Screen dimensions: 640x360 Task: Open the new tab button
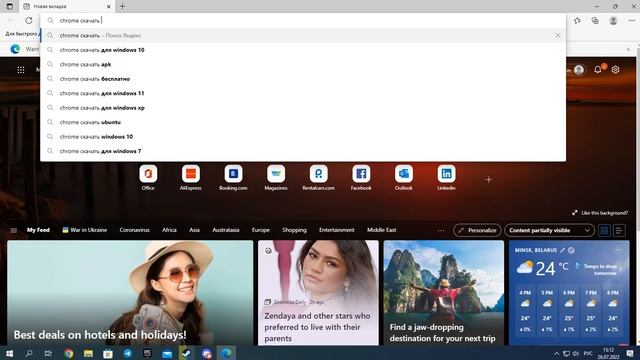pos(122,6)
